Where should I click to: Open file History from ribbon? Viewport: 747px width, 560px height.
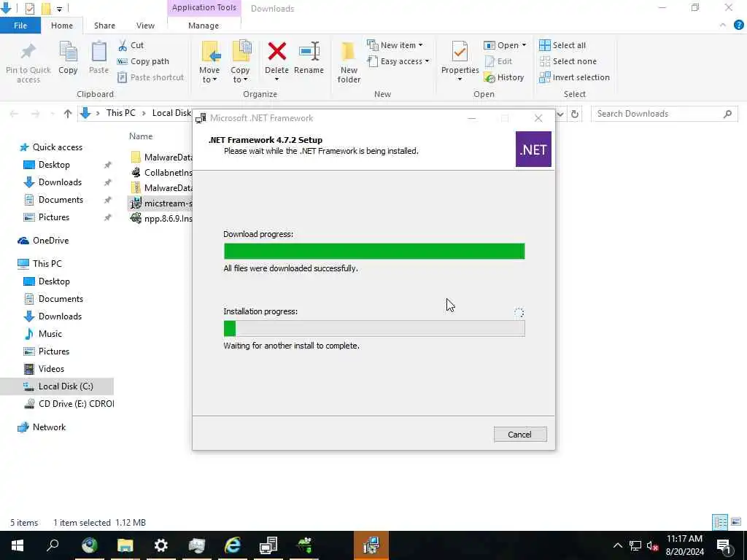(x=504, y=77)
